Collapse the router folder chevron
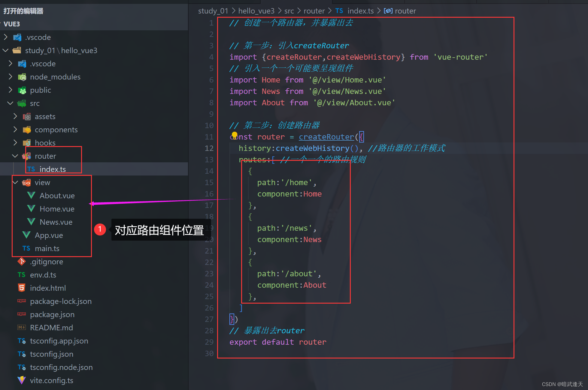Image resolution: width=588 pixels, height=390 pixels. click(15, 156)
